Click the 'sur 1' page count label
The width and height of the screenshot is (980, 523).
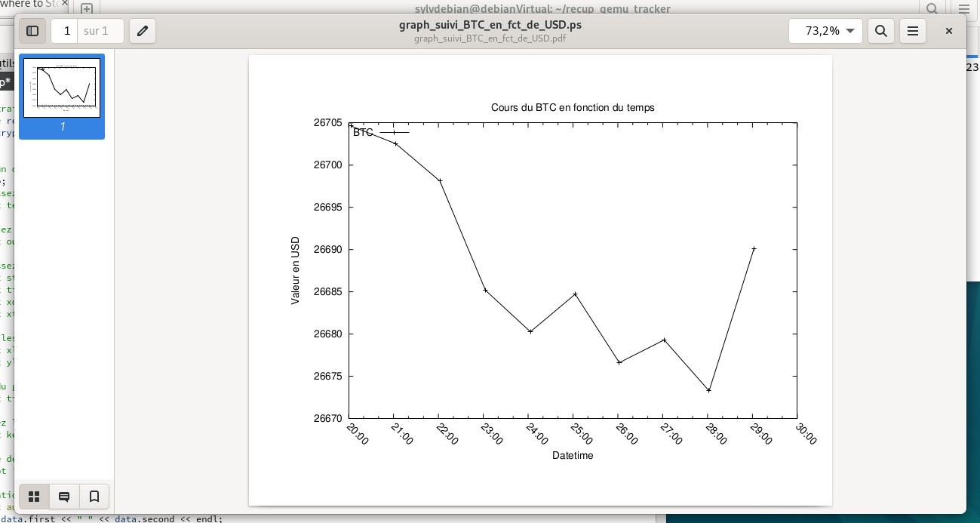coord(96,31)
